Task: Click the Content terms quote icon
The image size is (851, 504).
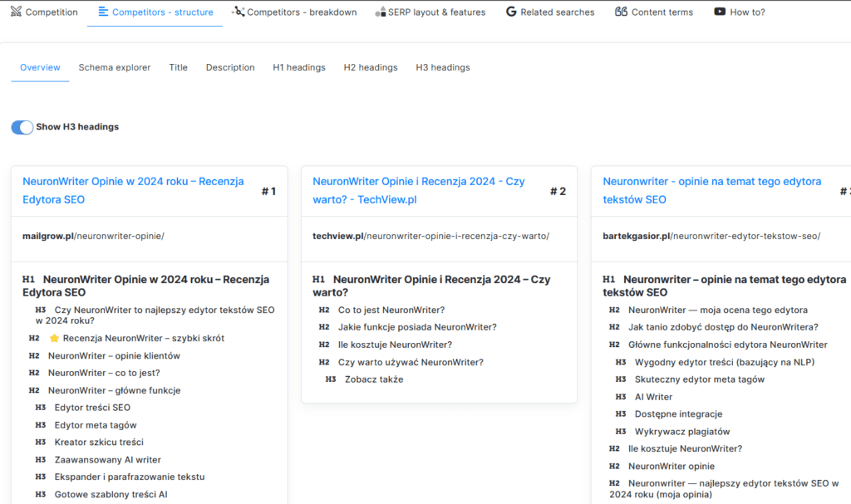Action: pos(621,12)
